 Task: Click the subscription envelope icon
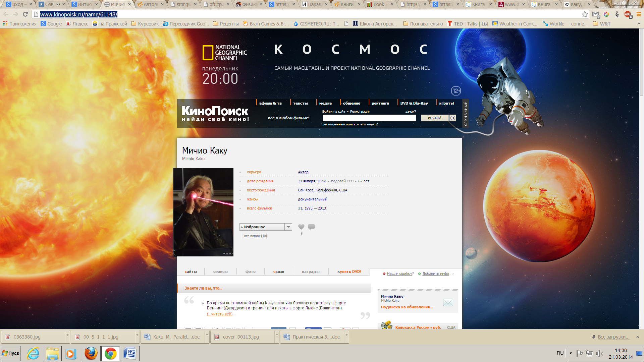tap(448, 302)
